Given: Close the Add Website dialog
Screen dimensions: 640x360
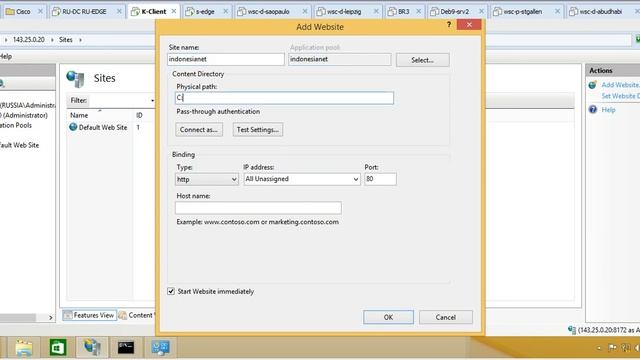Looking at the screenshot, I should tap(469, 25).
